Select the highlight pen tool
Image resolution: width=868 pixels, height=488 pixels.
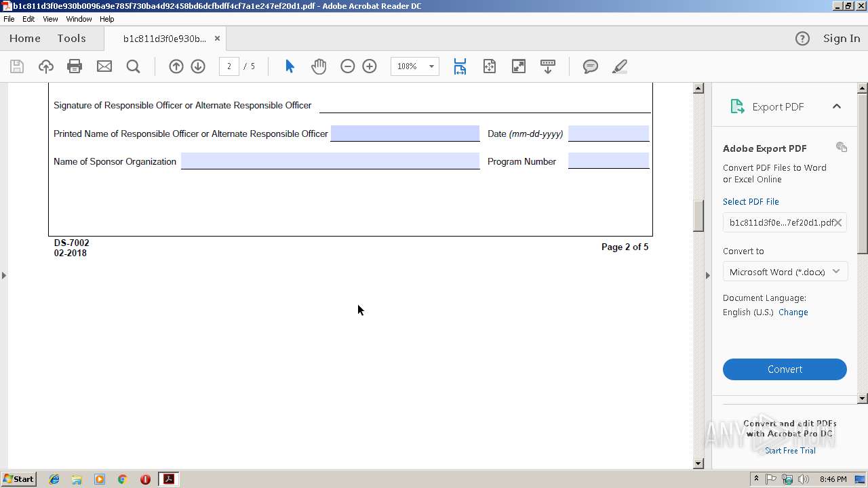[619, 66]
